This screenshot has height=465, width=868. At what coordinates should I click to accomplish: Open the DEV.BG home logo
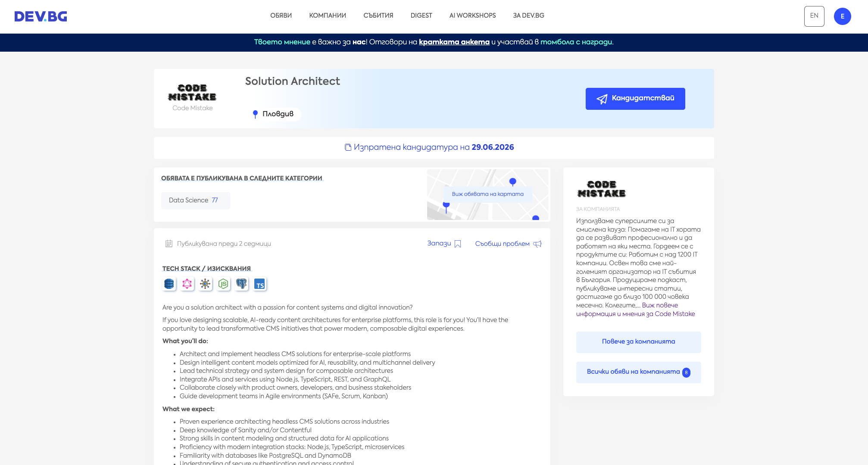[41, 16]
